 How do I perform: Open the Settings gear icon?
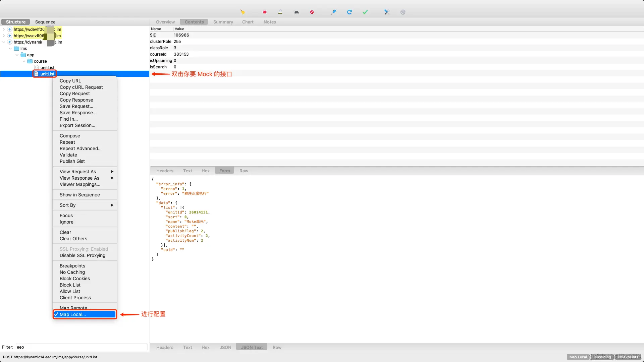[x=403, y=12]
